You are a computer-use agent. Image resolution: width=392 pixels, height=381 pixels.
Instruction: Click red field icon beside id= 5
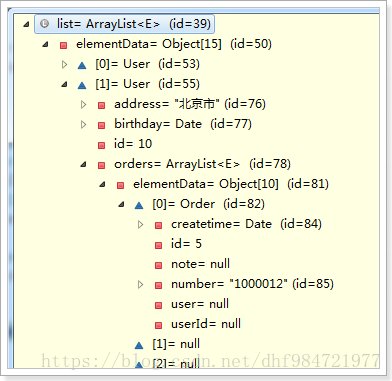(159, 245)
